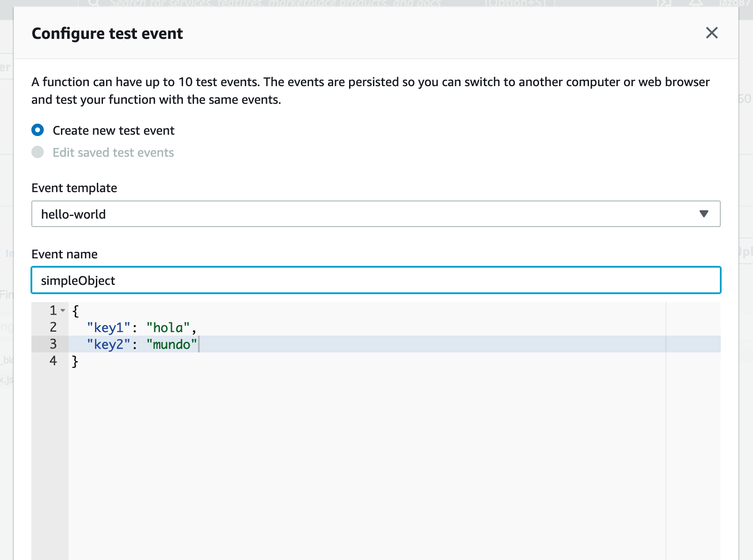The height and width of the screenshot is (560, 753).
Task: Click the Event template dropdown caret icon
Action: [x=704, y=214]
